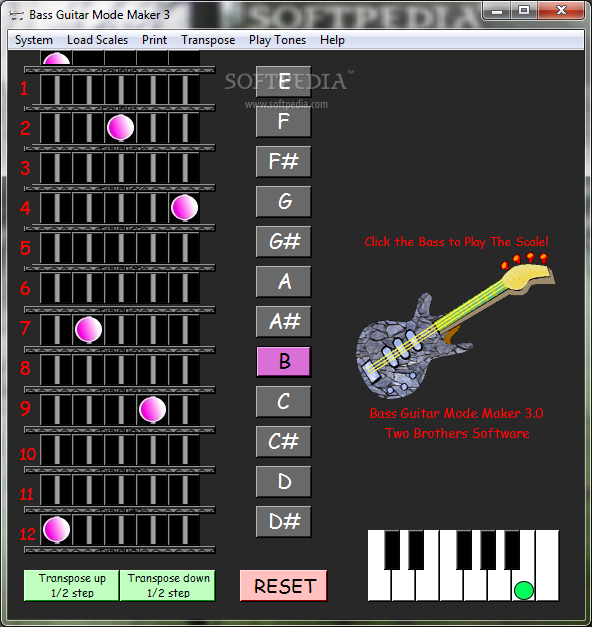Toggle the pink dot on fret 4
This screenshot has height=627, width=592.
click(184, 208)
